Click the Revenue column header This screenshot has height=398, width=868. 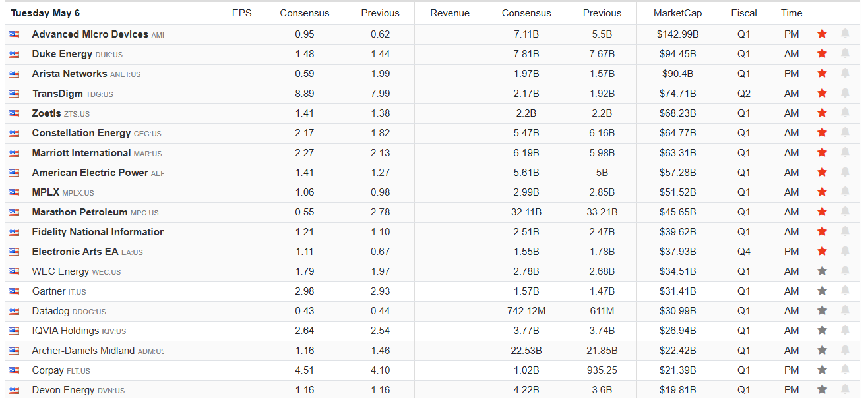[450, 13]
